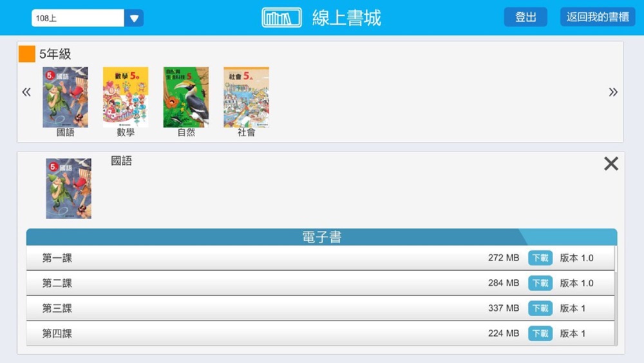Click the 108上 semester selection field
This screenshot has width=644, height=363.
[78, 18]
